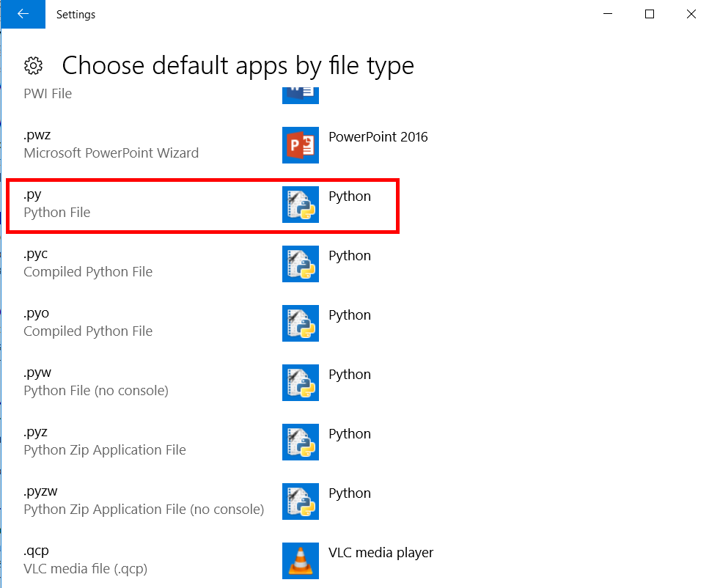Select the .pwz Microsoft PowerPoint Wizard entry
The height and width of the screenshot is (588, 709).
click(111, 144)
